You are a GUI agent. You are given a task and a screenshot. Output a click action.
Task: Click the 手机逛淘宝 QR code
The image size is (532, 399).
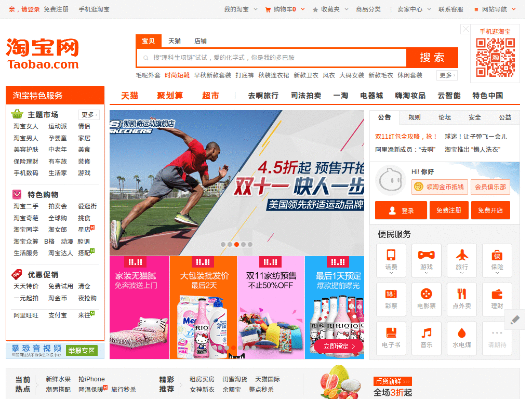[x=495, y=57]
